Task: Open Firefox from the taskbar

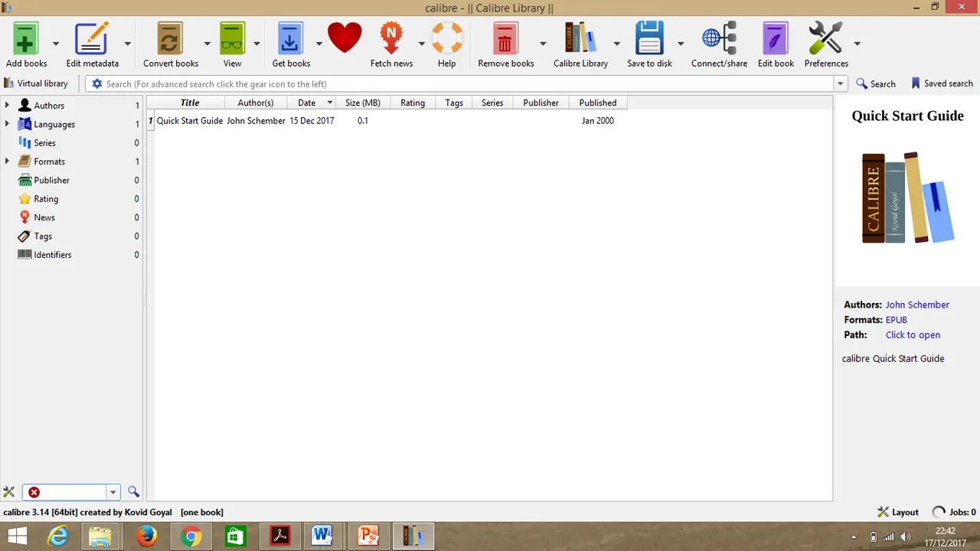Action: 146,536
